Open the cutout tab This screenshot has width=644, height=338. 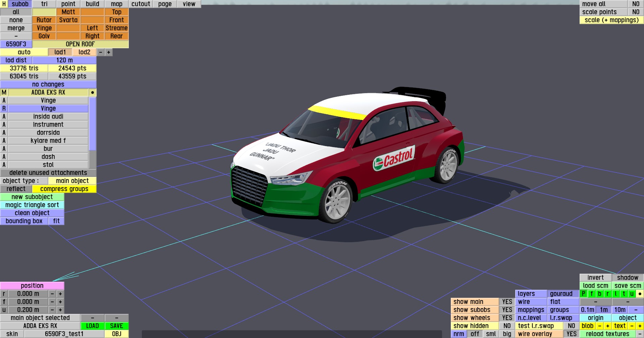(141, 4)
